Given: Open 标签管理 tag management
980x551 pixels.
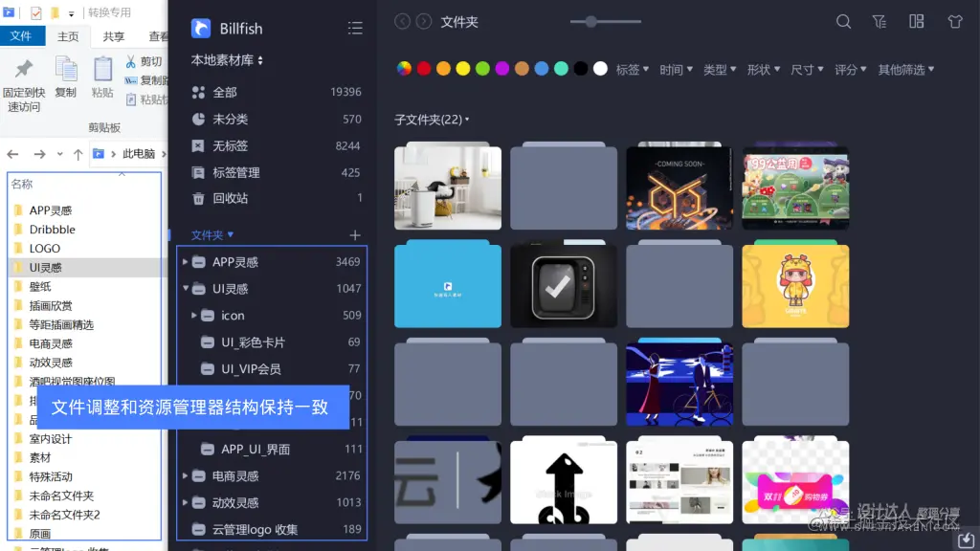Looking at the screenshot, I should (276, 172).
